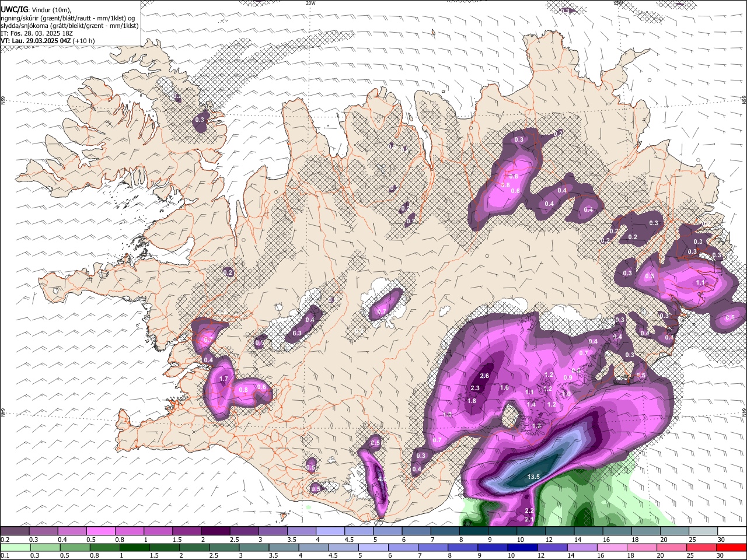Click the white 30 swatch in upper scale
Viewport: 747px width, 560px height.
pos(731,531)
